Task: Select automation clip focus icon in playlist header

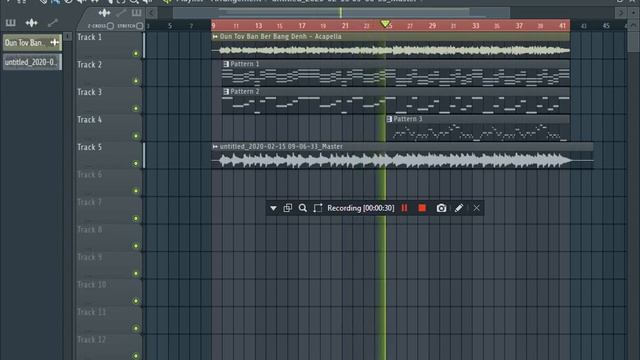Action: tap(121, 13)
